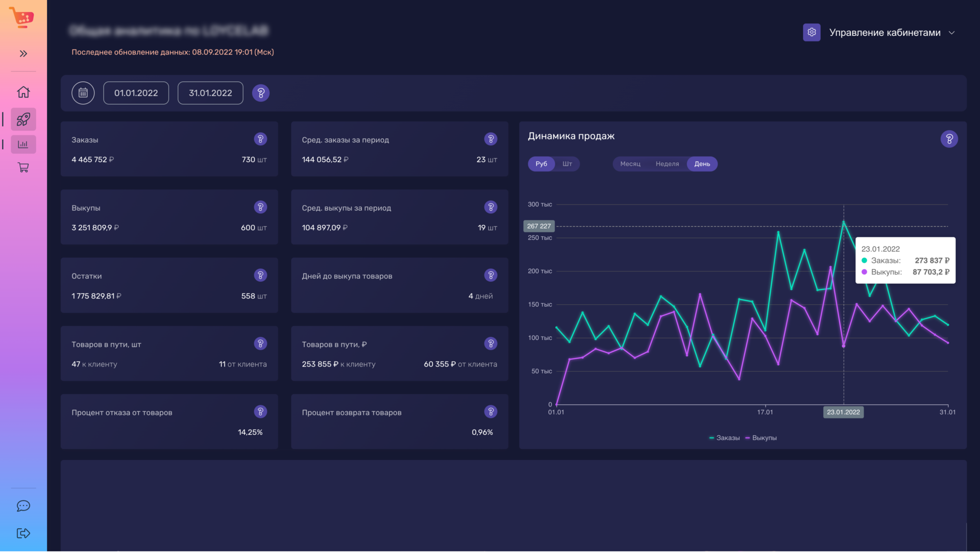Click the 1 775 829,81 ₽ stock value
This screenshot has height=560, width=980.
click(x=96, y=296)
